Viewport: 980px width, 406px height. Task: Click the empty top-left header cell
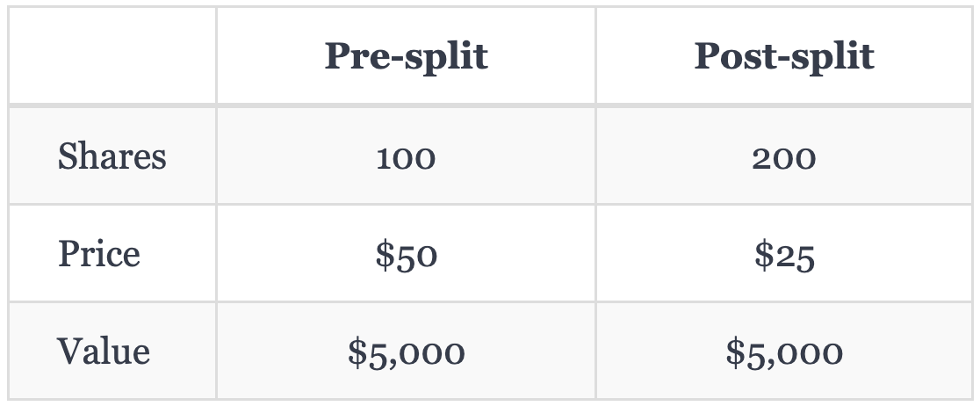112,55
